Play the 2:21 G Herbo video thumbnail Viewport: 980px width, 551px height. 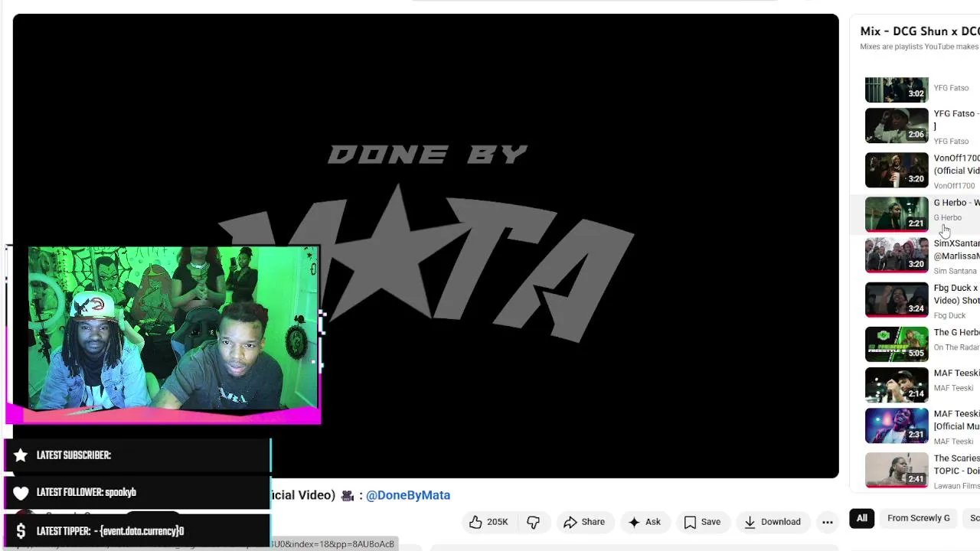point(897,214)
